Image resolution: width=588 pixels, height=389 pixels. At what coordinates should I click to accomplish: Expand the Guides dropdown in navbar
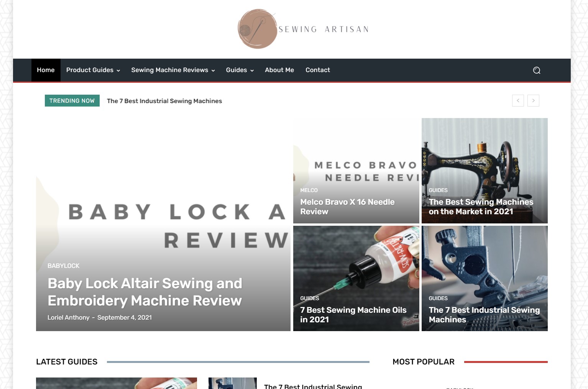[240, 70]
